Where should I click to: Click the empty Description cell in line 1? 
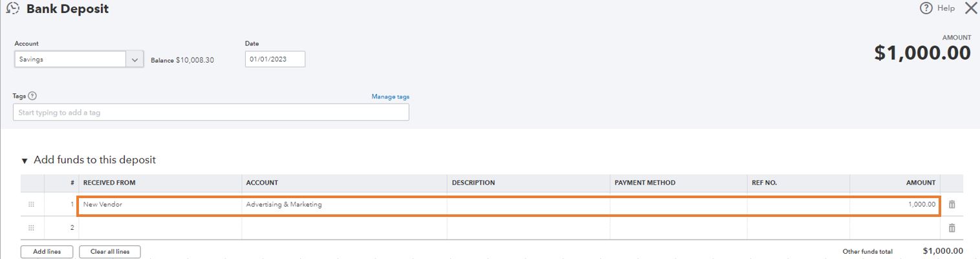(528, 205)
